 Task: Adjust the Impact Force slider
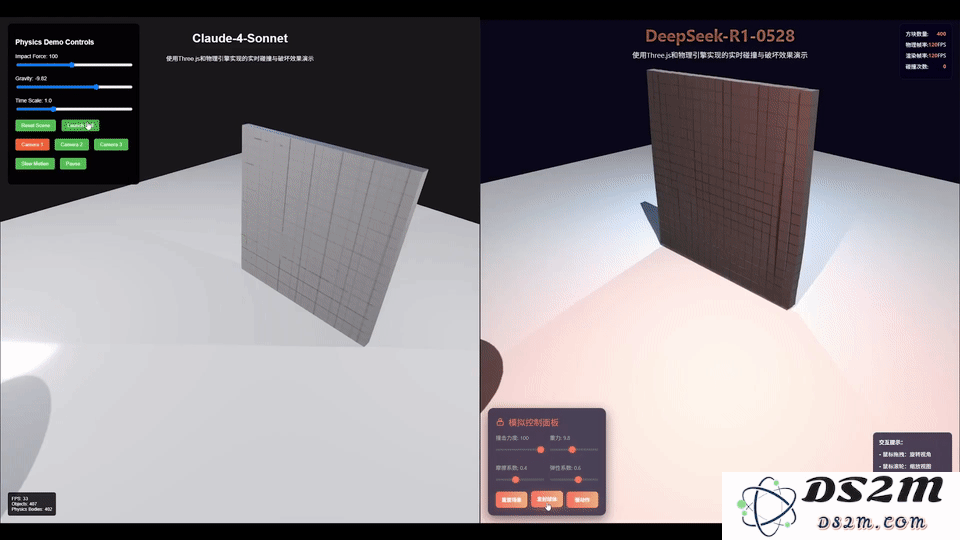click(x=74, y=65)
